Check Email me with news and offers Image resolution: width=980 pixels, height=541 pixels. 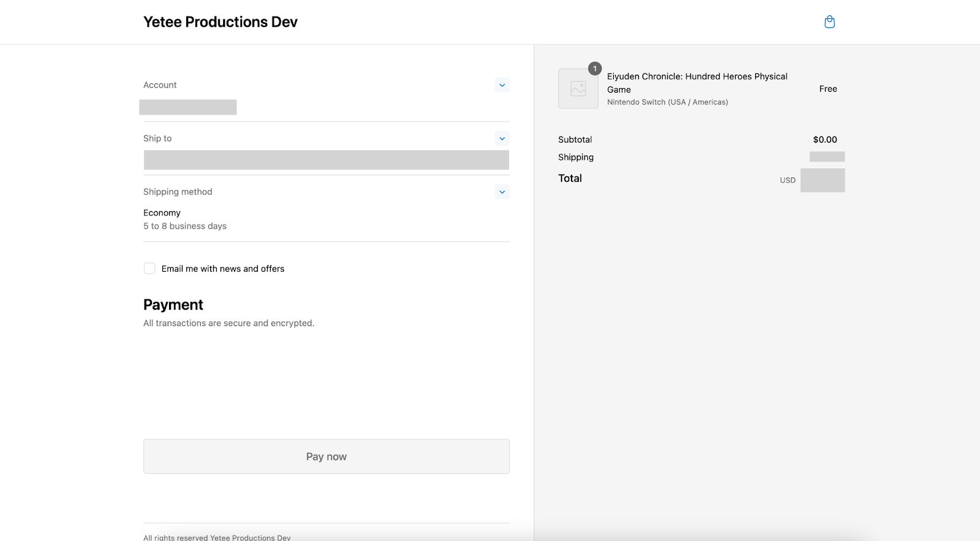[x=149, y=268]
